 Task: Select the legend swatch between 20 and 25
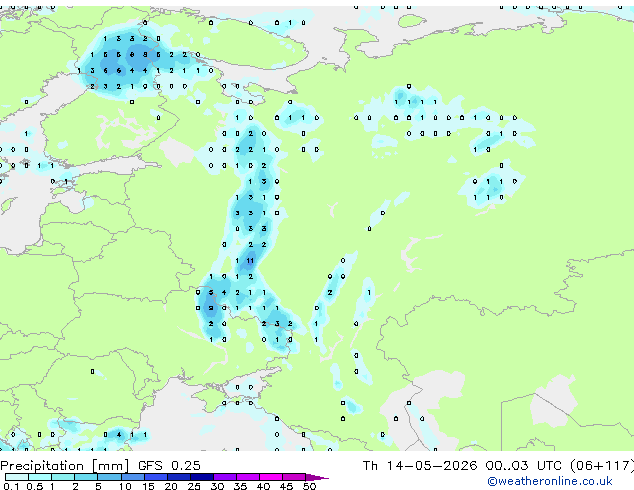[x=179, y=477]
